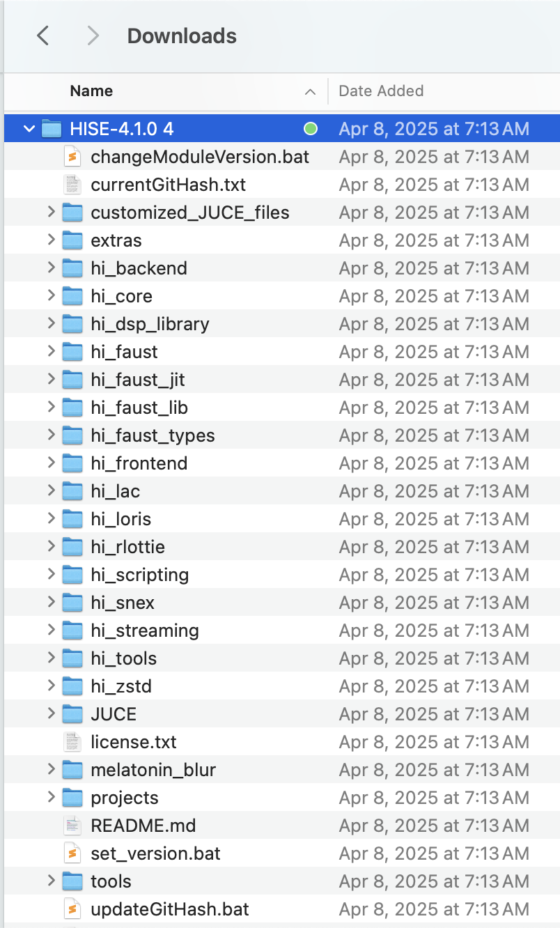560x928 pixels.
Task: Select the hi_dsp_library folder icon
Action: (x=72, y=324)
